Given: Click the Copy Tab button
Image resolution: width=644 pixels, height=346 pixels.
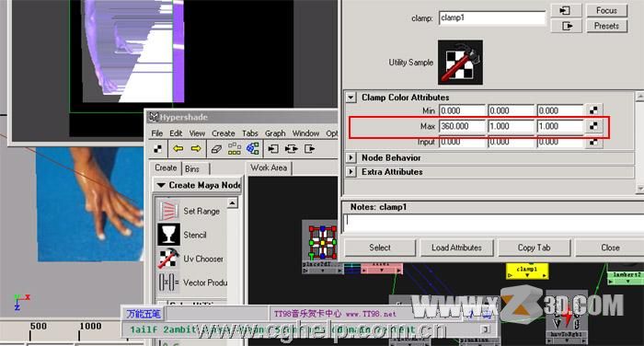Looking at the screenshot, I should click(534, 248).
